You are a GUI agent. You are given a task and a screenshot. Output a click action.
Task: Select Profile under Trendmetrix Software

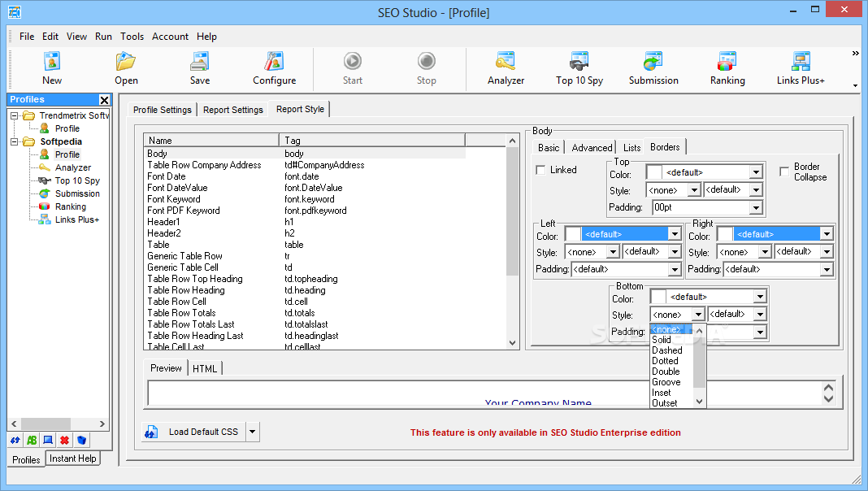pyautogui.click(x=67, y=128)
